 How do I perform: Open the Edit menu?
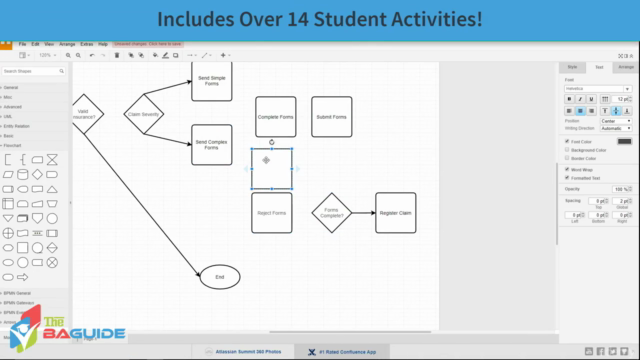[36, 44]
